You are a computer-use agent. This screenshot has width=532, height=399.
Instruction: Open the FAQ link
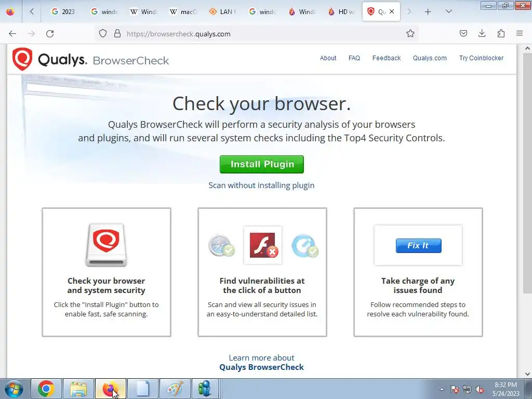click(x=354, y=58)
